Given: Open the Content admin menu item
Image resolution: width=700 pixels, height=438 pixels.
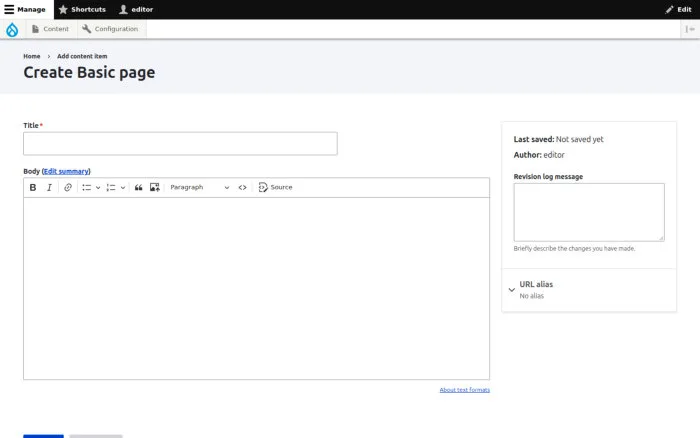Looking at the screenshot, I should 50,29.
